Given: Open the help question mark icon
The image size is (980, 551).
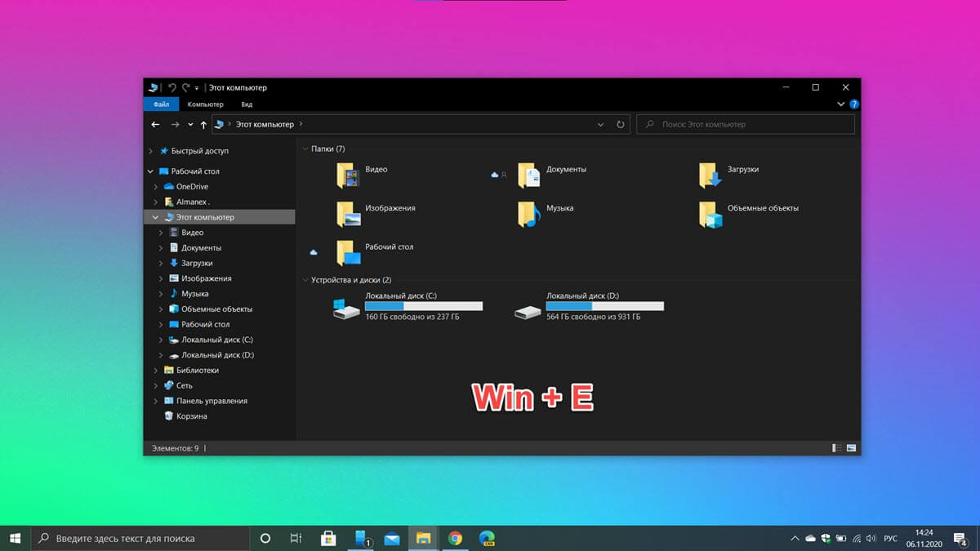Looking at the screenshot, I should [x=854, y=104].
